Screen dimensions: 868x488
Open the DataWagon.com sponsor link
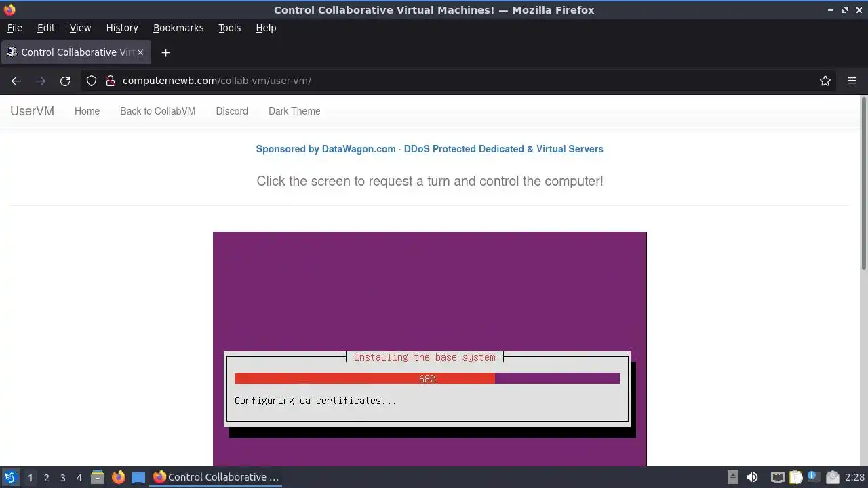point(429,149)
